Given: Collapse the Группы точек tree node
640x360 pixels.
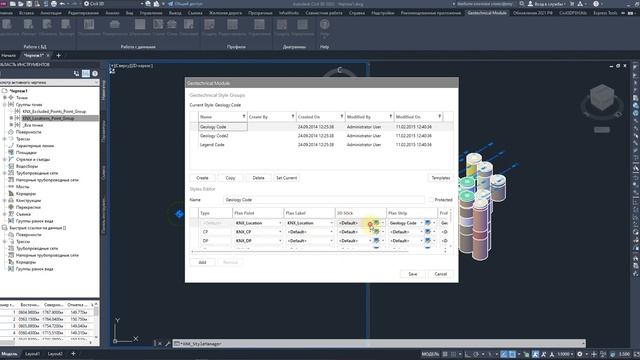Looking at the screenshot, I should click(5, 104).
